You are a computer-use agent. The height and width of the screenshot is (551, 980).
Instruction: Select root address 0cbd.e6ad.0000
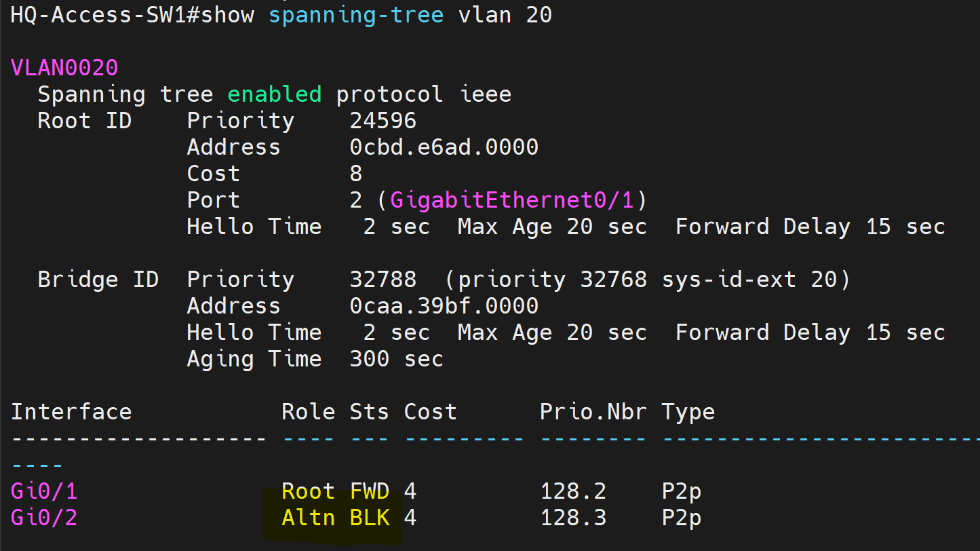point(444,147)
